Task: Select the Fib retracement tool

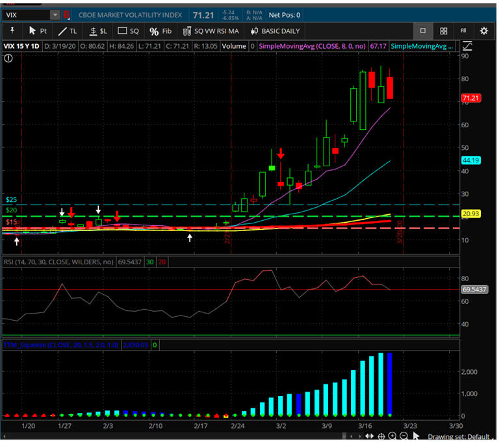Action: [161, 31]
